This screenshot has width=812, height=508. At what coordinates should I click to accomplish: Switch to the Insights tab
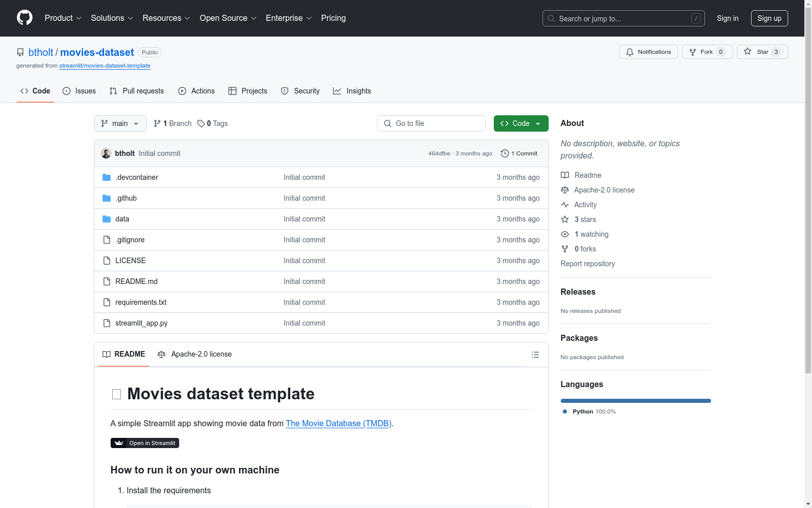pyautogui.click(x=352, y=91)
